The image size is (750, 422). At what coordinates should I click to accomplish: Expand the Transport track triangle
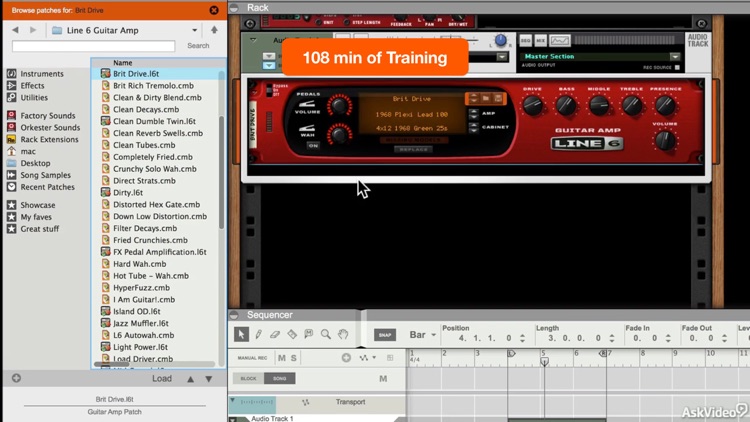click(232, 400)
